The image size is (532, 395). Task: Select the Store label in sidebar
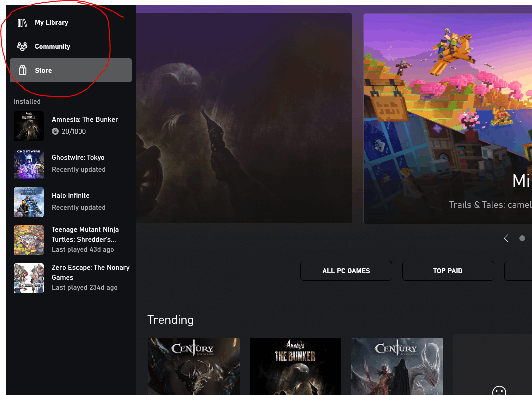[x=43, y=70]
